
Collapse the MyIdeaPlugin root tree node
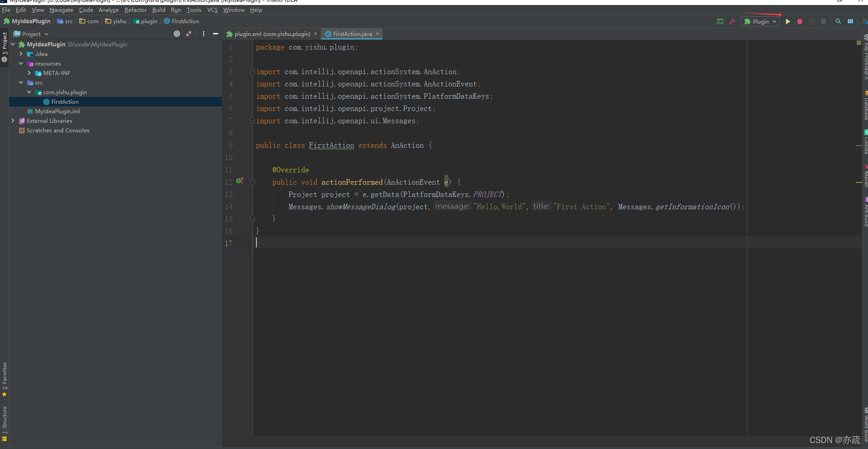coord(13,44)
